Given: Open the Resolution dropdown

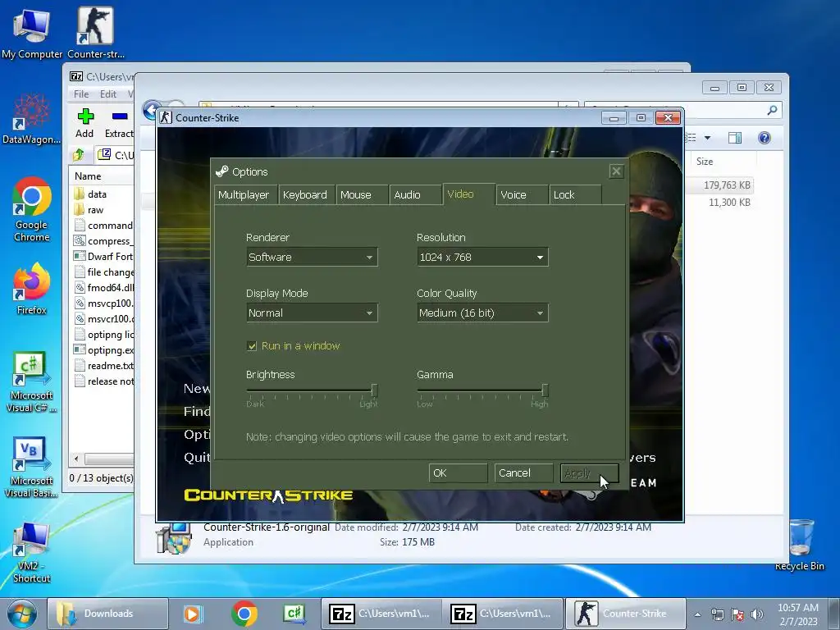Looking at the screenshot, I should click(x=482, y=257).
